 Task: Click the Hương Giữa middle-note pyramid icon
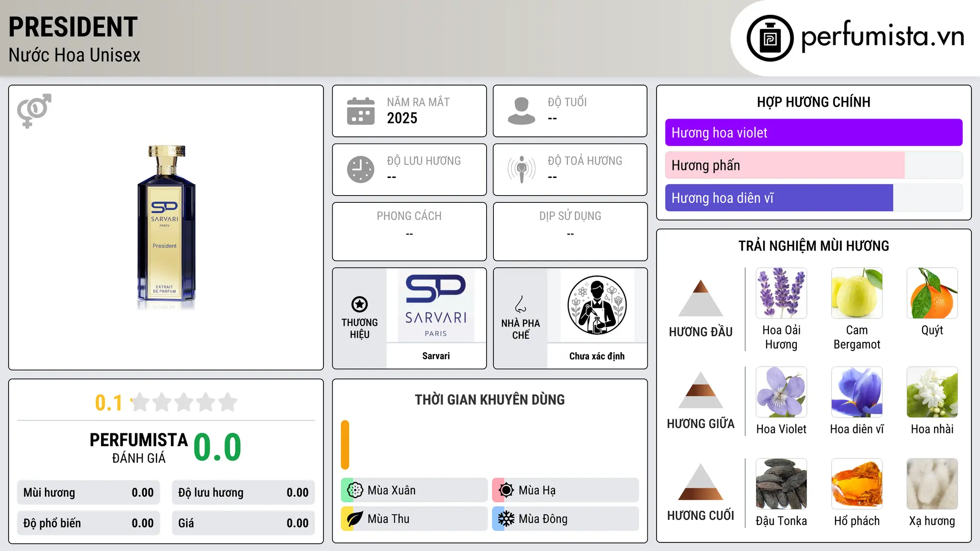(x=701, y=389)
